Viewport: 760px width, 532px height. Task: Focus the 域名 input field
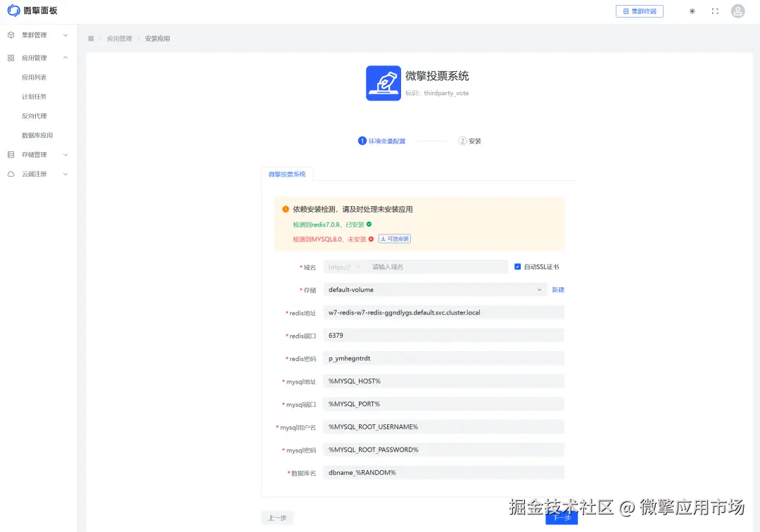click(437, 267)
